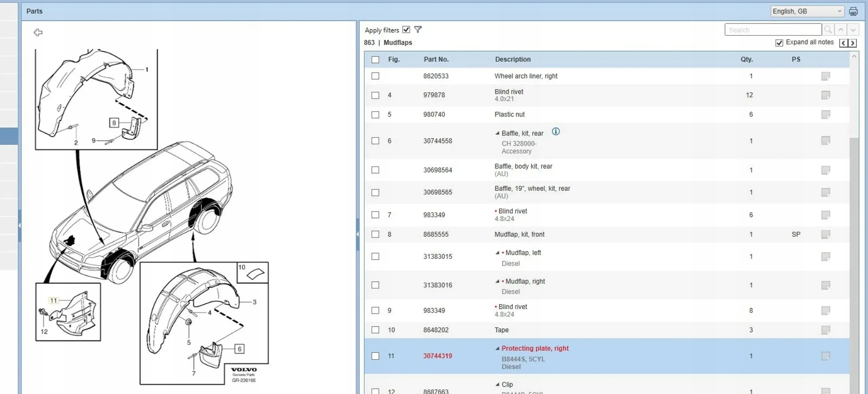Click info icon beside Baffle, kit, rear
This screenshot has height=394, width=868.
[556, 131]
